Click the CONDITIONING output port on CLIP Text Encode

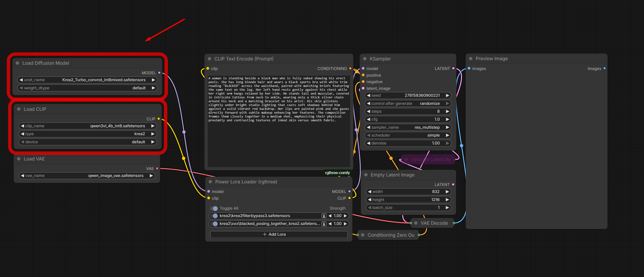click(350, 69)
